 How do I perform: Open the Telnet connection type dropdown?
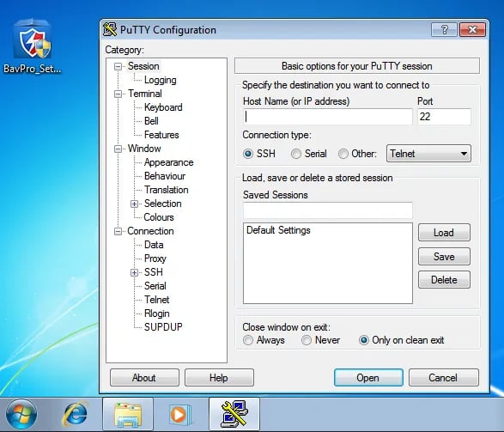(428, 154)
